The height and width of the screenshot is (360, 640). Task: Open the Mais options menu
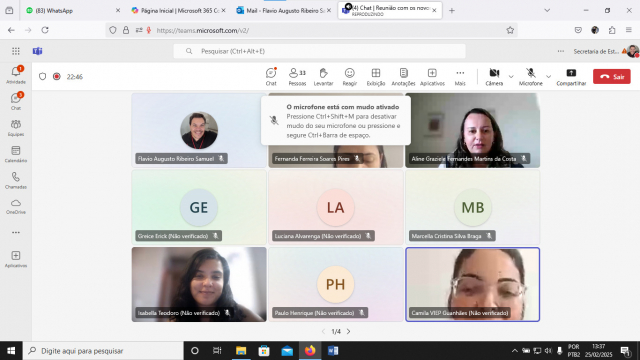(460, 77)
